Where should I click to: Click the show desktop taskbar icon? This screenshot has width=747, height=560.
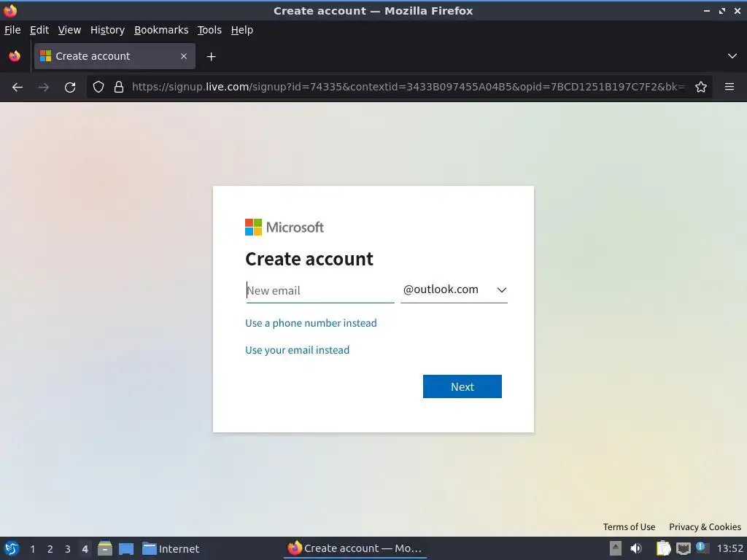[126, 548]
